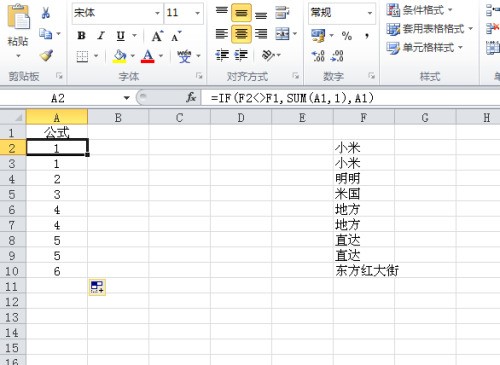The height and width of the screenshot is (365, 500).
Task: Click the Select All corner button
Action: [13, 117]
